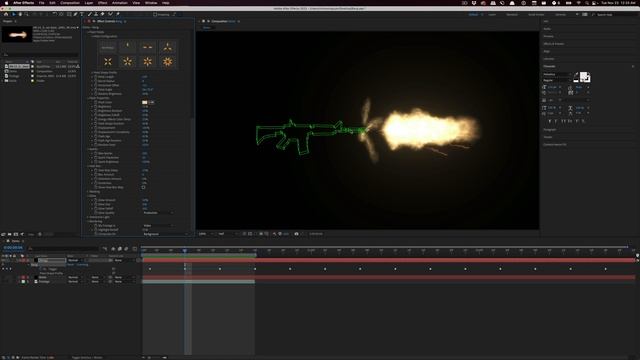The image size is (640, 360).
Task: Select the Zoom magnifier tool
Action: 27,14
